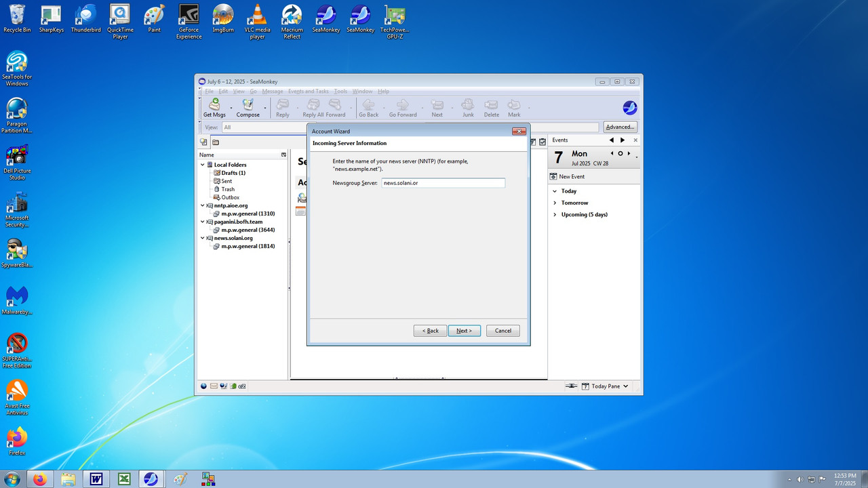Click the New Event calendar icon
Screen dimensions: 868x488
(x=553, y=177)
